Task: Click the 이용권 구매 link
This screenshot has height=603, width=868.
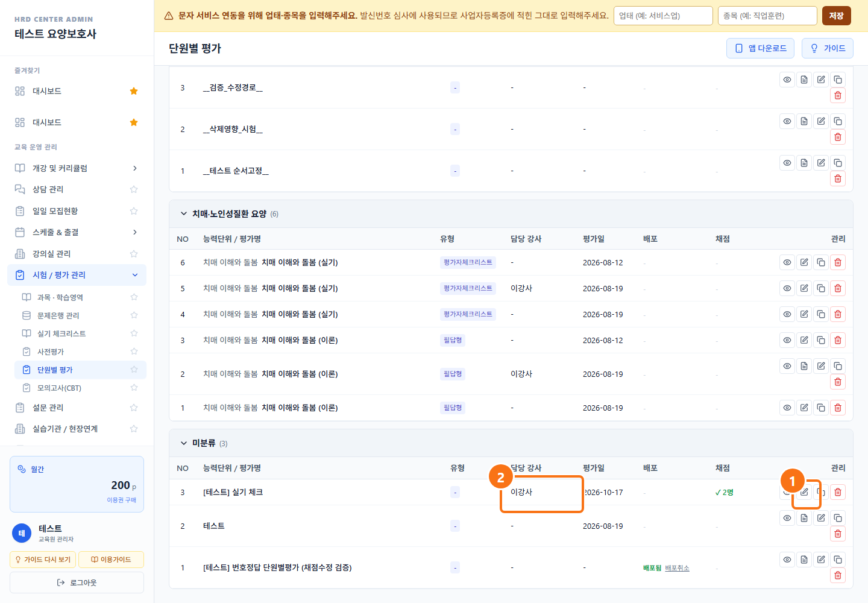Action: coord(122,500)
